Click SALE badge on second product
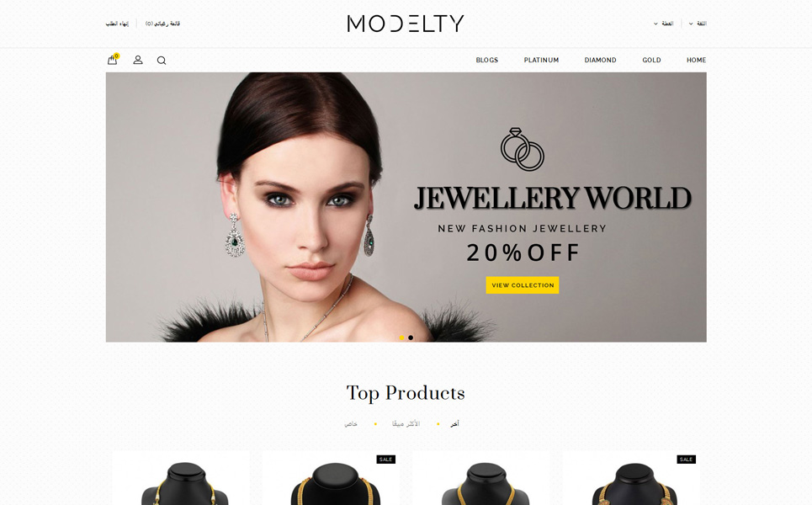Viewport: 812px width, 505px height. click(x=385, y=460)
